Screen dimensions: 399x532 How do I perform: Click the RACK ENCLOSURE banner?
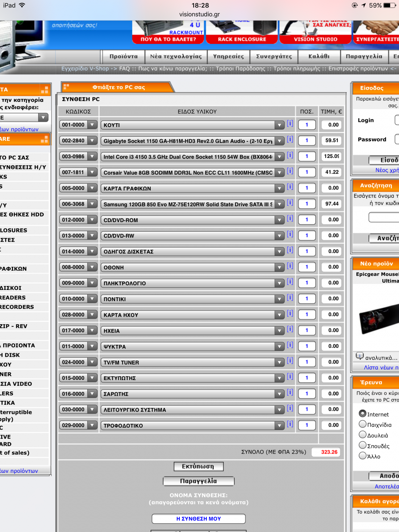[242, 32]
